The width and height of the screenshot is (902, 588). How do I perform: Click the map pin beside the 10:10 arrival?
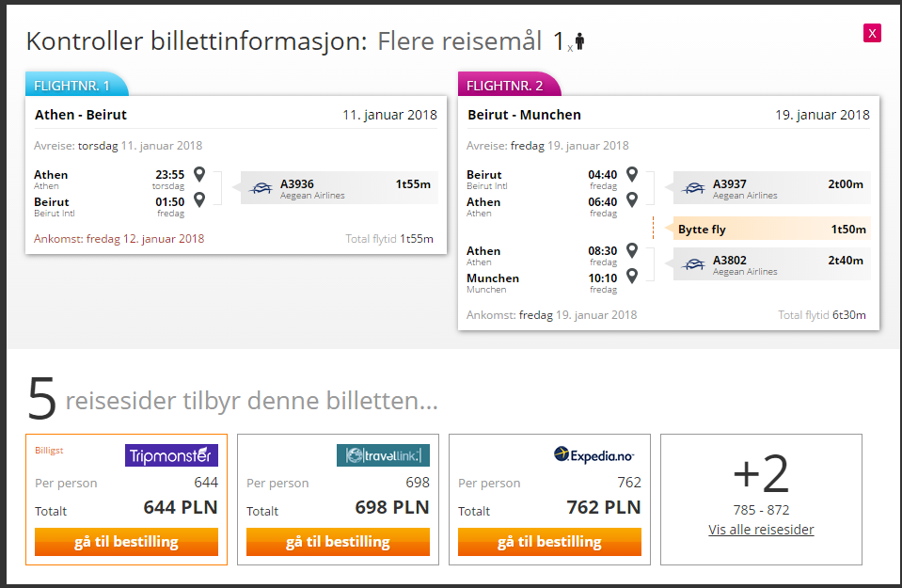click(x=632, y=277)
